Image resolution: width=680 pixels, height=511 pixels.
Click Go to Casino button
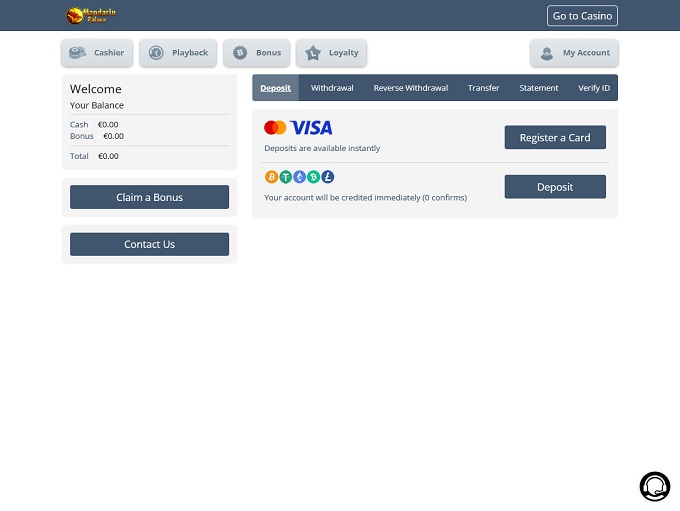click(582, 16)
